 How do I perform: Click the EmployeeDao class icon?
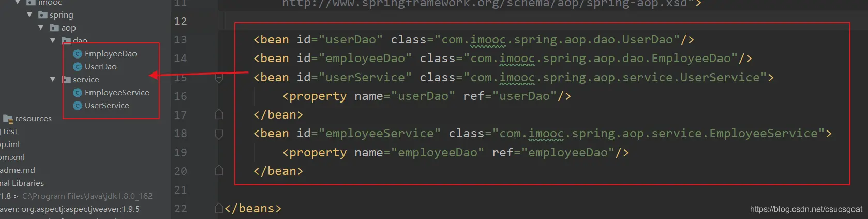coord(78,54)
